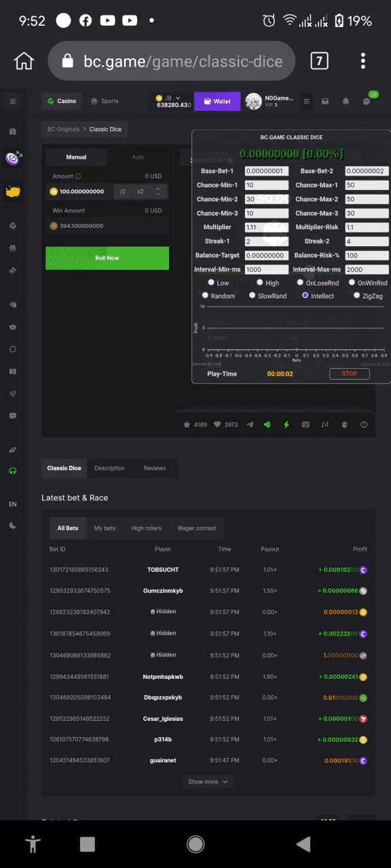Select the Low radio option
This screenshot has height=868, width=391.
pyautogui.click(x=211, y=282)
